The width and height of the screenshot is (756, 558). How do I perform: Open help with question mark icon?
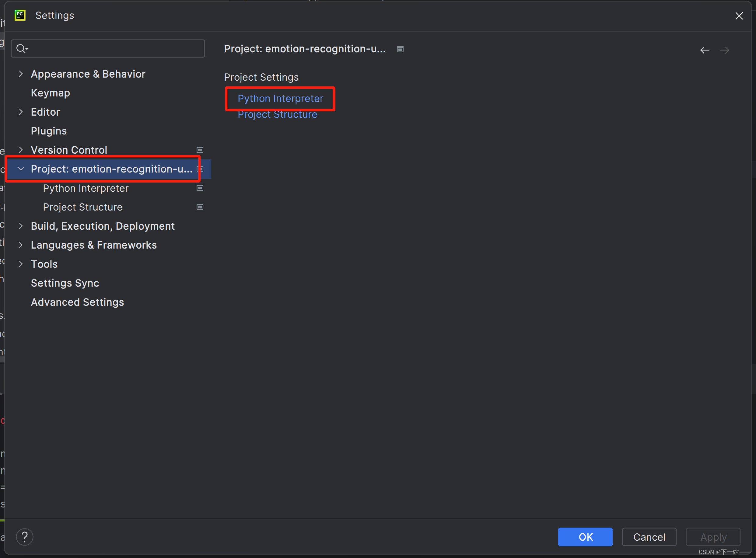tap(25, 537)
